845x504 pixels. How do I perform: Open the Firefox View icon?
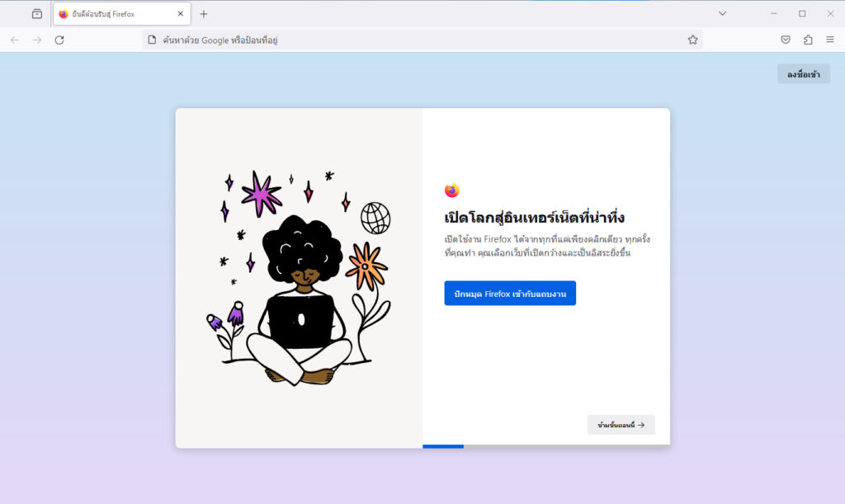pyautogui.click(x=36, y=14)
